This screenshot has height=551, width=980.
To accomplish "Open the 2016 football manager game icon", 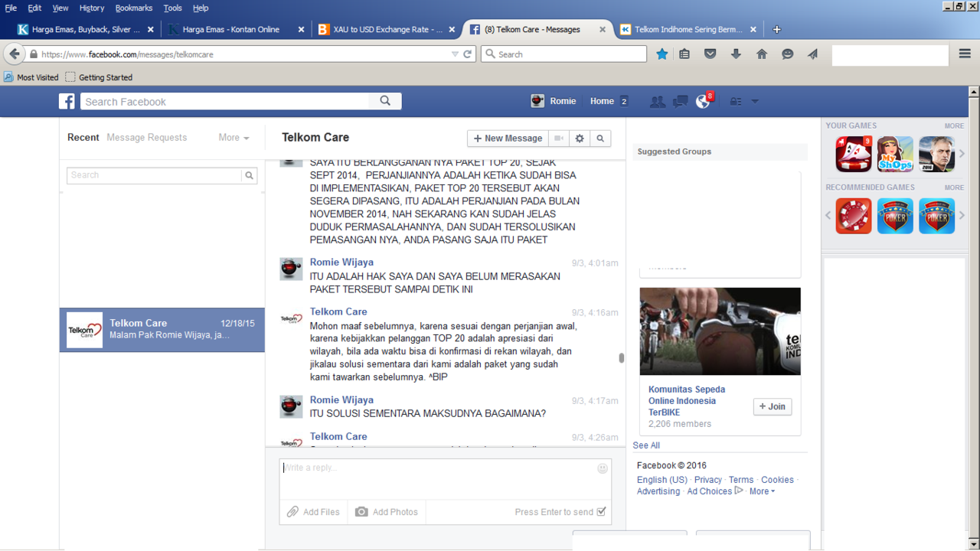I will coord(936,154).
